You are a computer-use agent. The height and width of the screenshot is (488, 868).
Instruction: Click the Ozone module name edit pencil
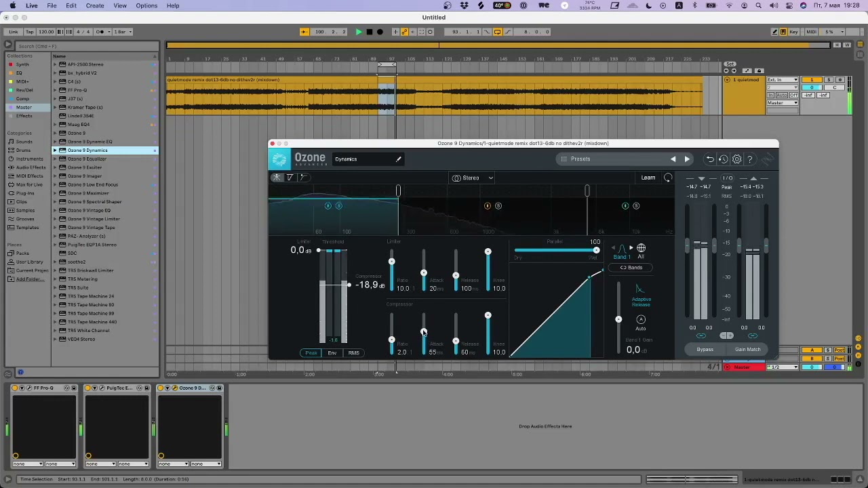[399, 159]
